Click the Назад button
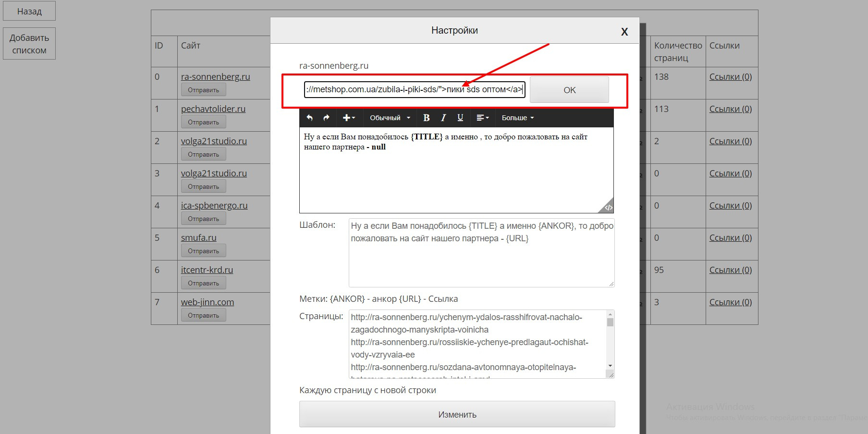Screen dimensions: 868x434 pyautogui.click(x=29, y=11)
